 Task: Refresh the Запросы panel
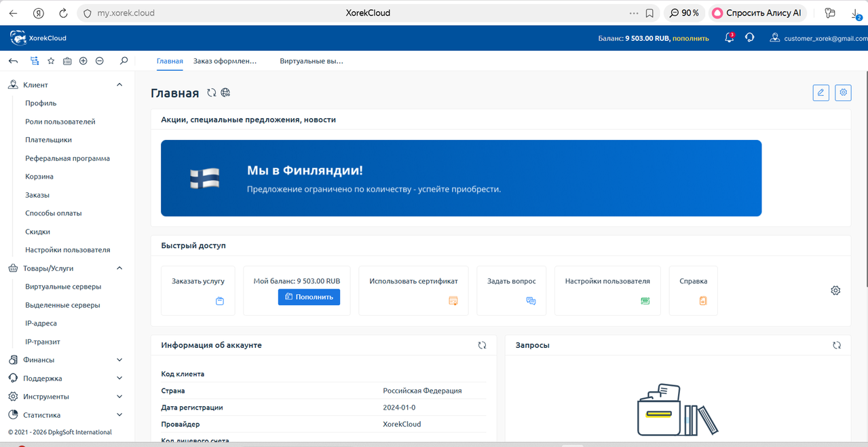[837, 345]
